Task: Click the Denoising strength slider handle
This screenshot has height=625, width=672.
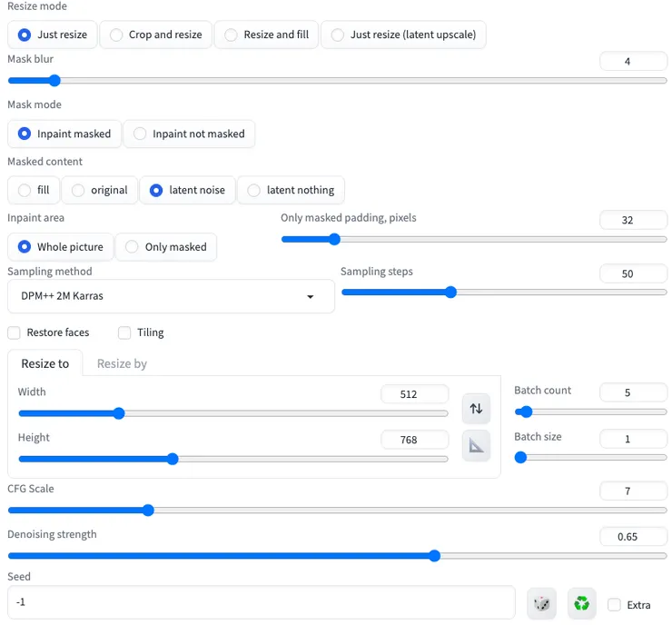Action: [434, 556]
